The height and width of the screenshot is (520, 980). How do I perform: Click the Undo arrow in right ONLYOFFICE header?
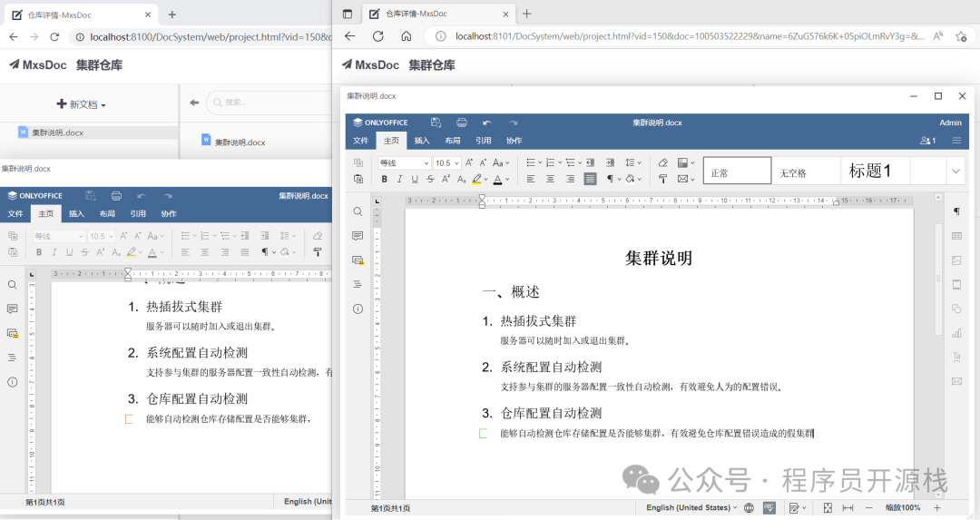coord(487,123)
